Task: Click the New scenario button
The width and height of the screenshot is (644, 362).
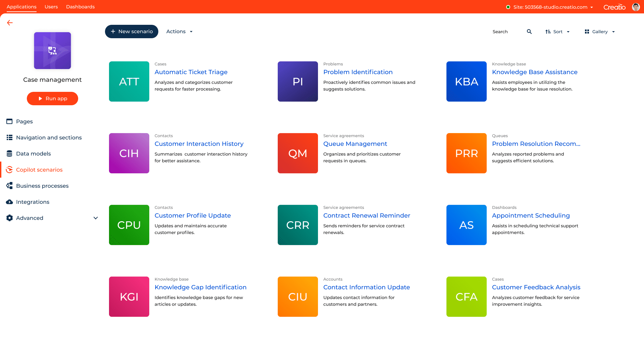Action: (131, 32)
